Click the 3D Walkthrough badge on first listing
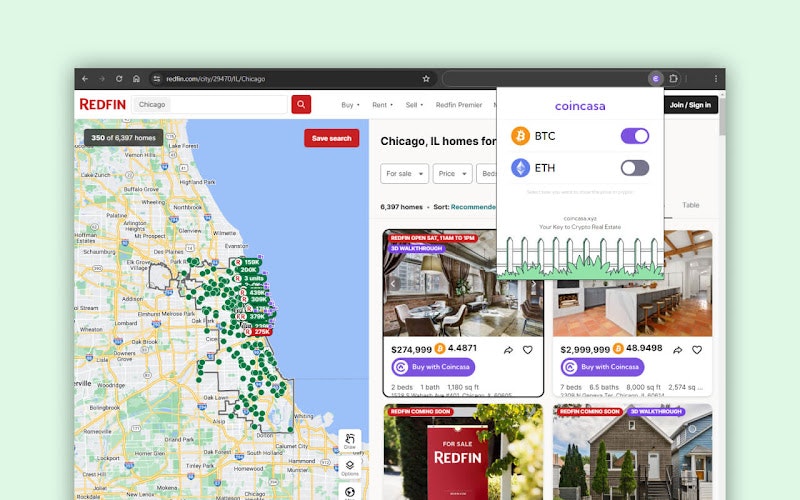This screenshot has height=500, width=800. coord(417,248)
